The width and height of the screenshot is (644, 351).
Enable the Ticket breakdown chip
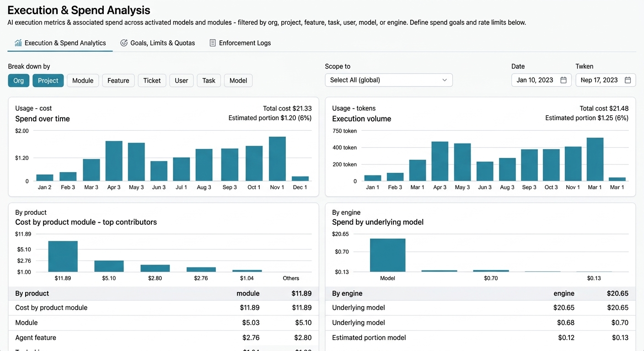152,80
